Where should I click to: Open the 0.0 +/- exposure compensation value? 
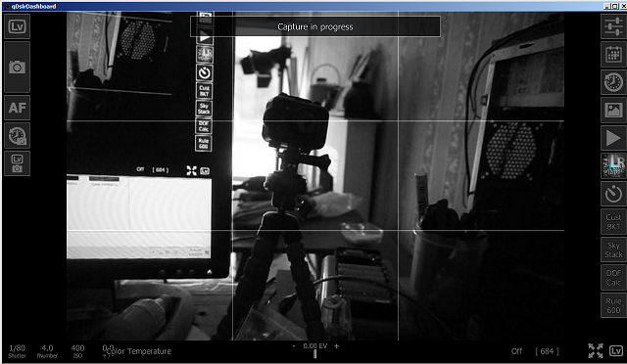pos(108,351)
